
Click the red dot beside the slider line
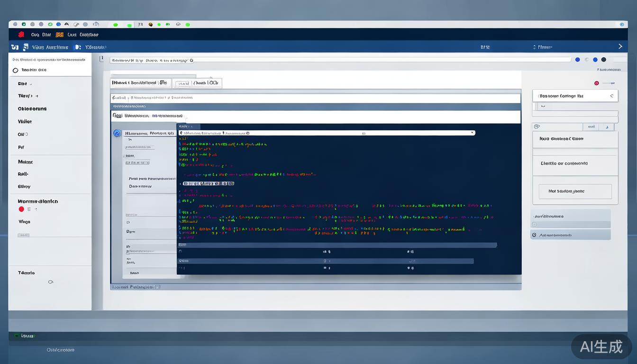coord(596,83)
